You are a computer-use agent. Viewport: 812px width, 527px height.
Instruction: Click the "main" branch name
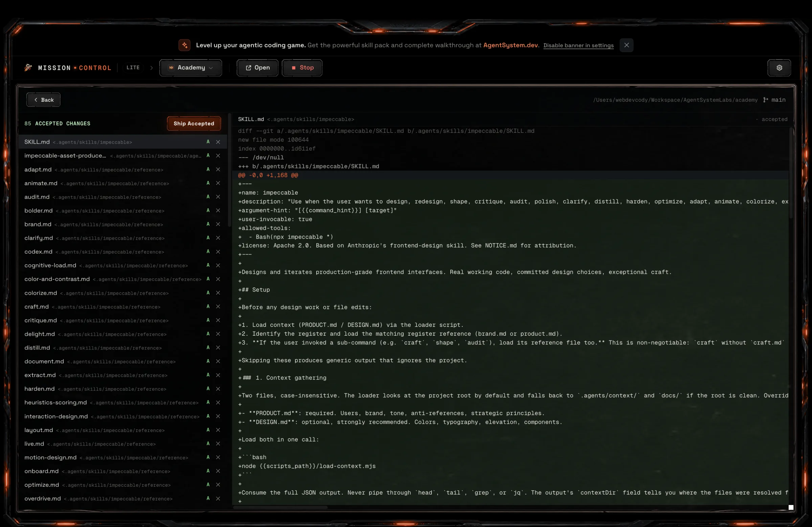pyautogui.click(x=778, y=100)
